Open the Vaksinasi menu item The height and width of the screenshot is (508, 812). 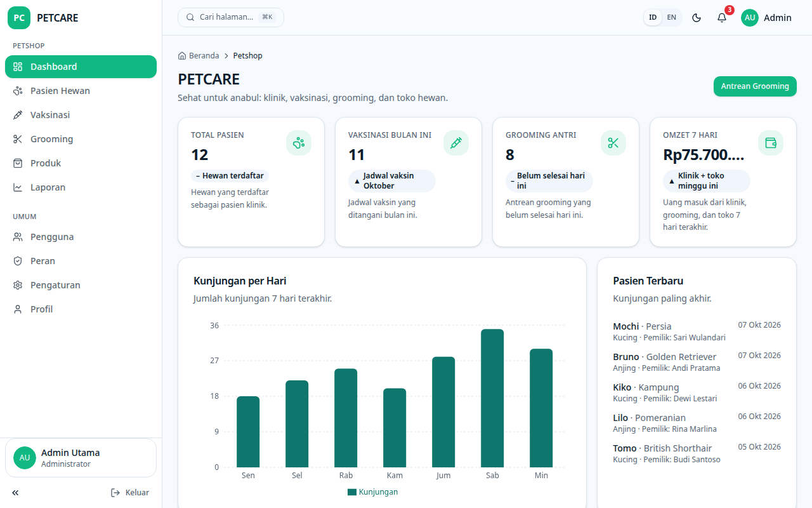point(81,115)
